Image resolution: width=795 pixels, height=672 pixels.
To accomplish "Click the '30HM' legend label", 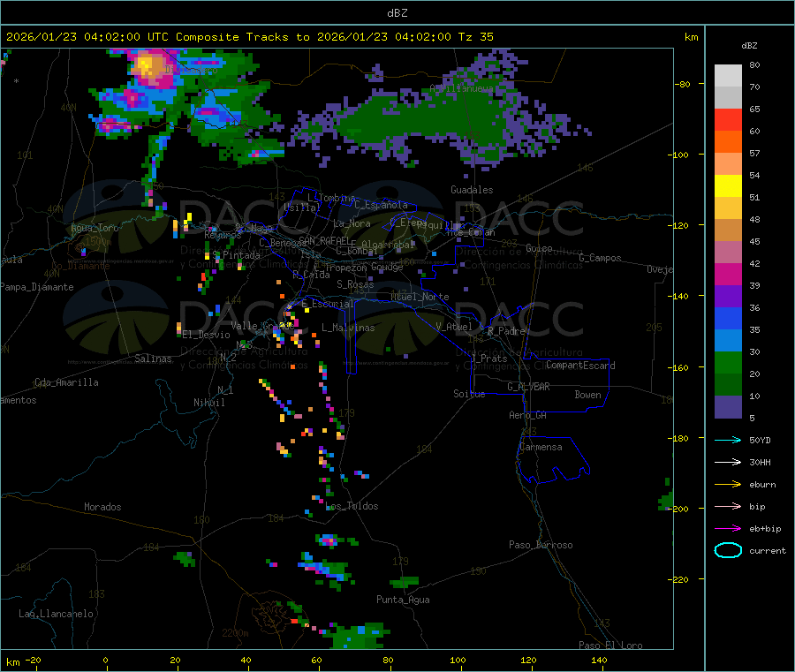I will [760, 462].
